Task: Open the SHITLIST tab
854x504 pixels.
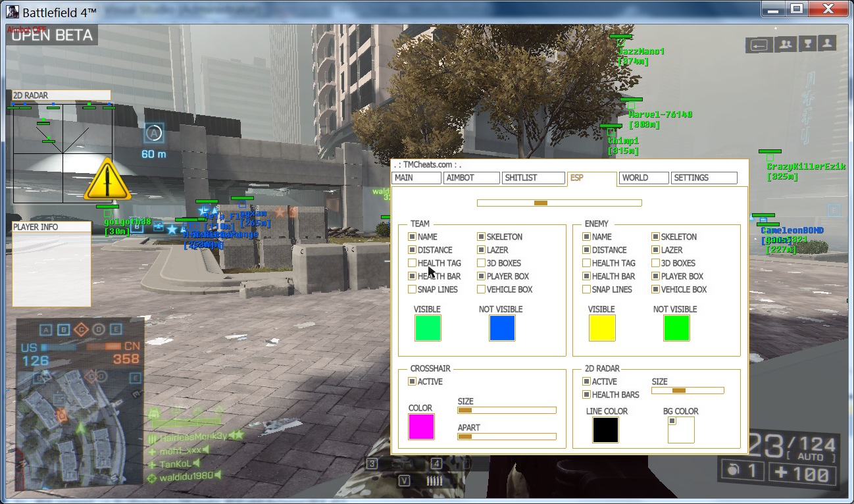Action: pos(534,178)
